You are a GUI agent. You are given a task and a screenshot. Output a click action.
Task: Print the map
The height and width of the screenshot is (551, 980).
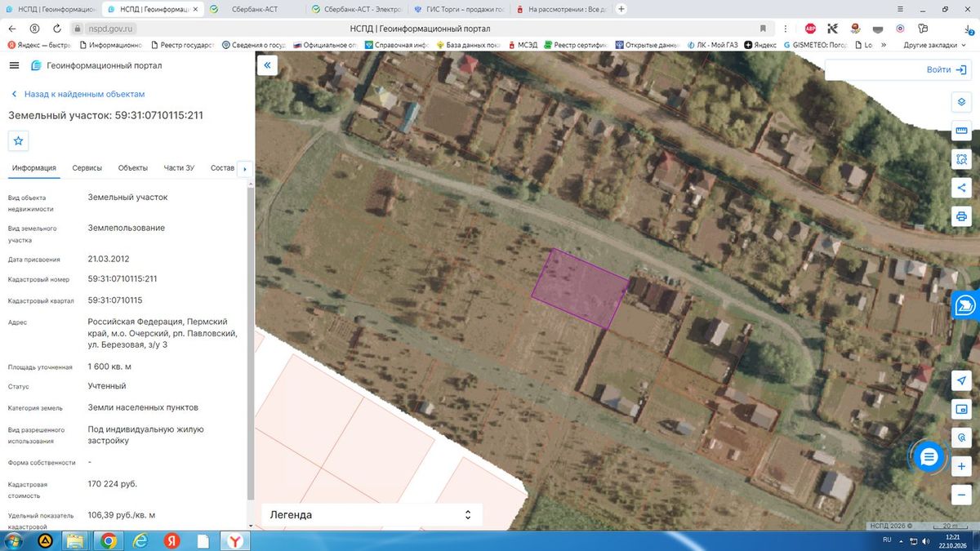(961, 217)
